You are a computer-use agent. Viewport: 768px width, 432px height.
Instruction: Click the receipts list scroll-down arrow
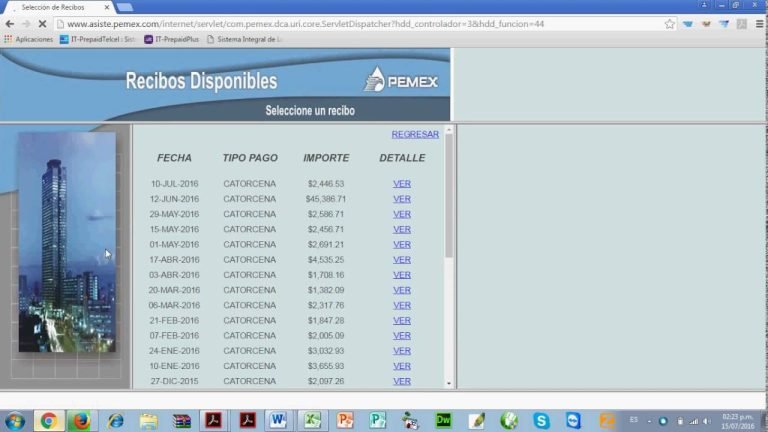tap(449, 384)
